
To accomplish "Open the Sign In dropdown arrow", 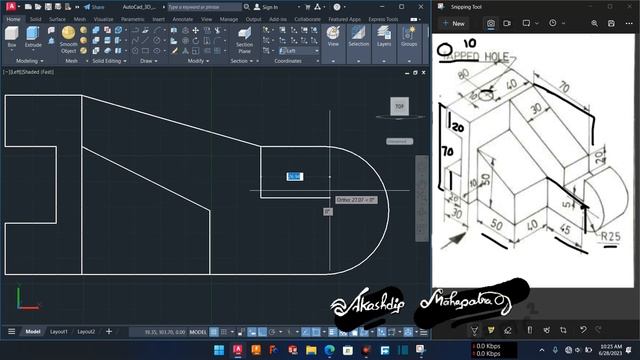I will [x=298, y=7].
